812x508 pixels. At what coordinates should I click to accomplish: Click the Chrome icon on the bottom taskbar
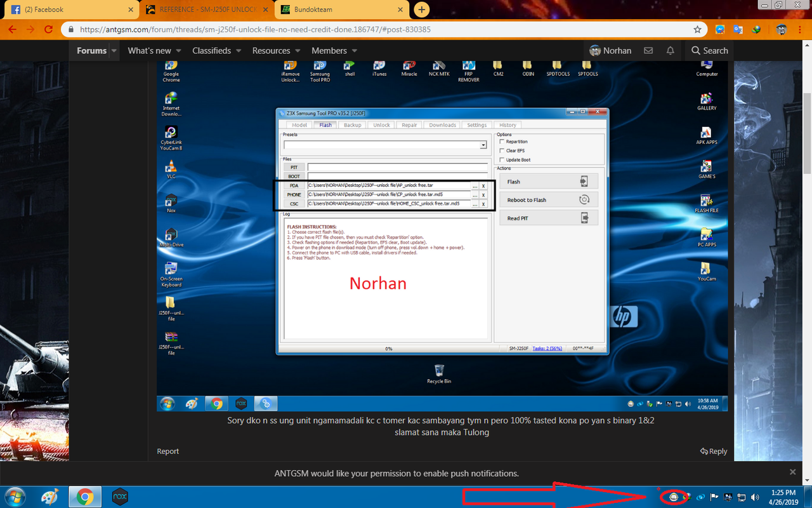[85, 497]
